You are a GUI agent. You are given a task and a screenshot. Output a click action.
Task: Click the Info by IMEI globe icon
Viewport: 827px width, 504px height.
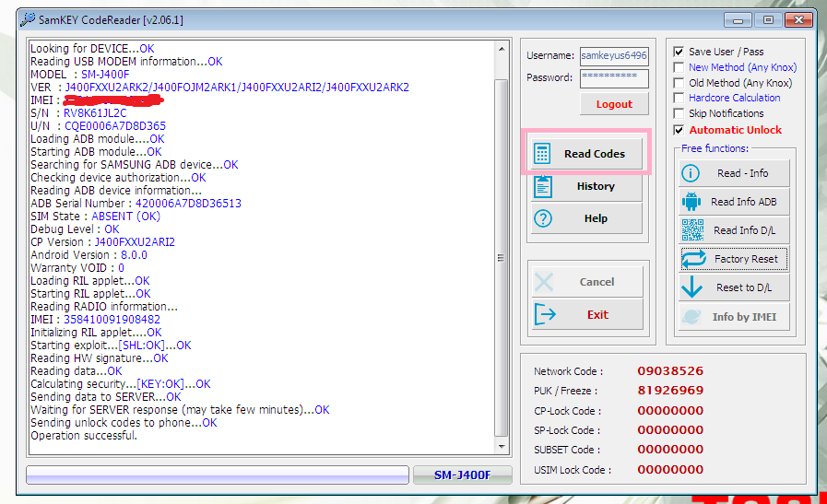691,316
